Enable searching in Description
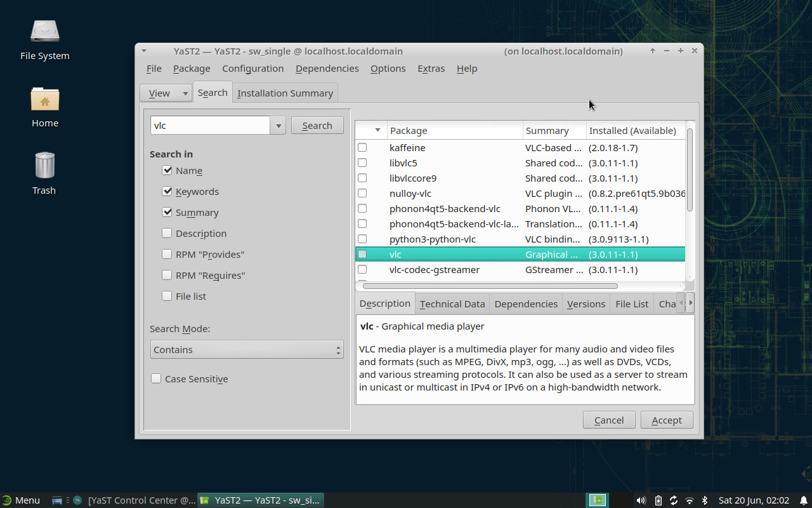Screen dimensions: 812x508 coord(166,233)
